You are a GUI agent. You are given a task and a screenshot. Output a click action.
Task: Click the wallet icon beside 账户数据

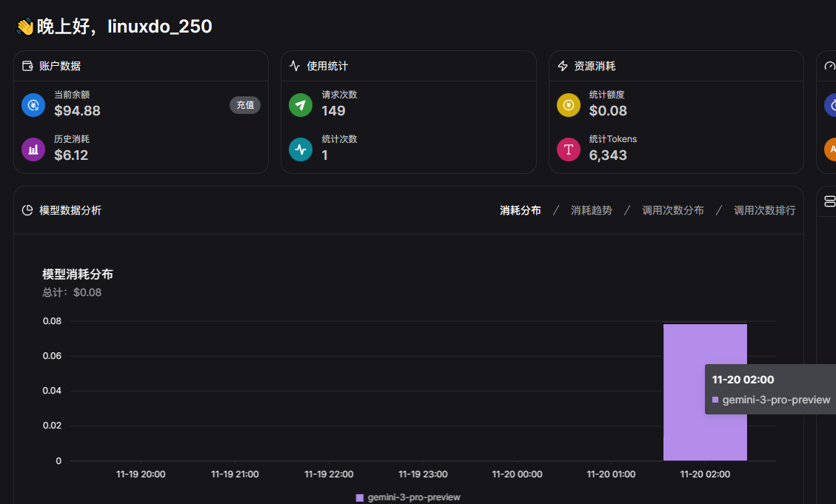27,66
